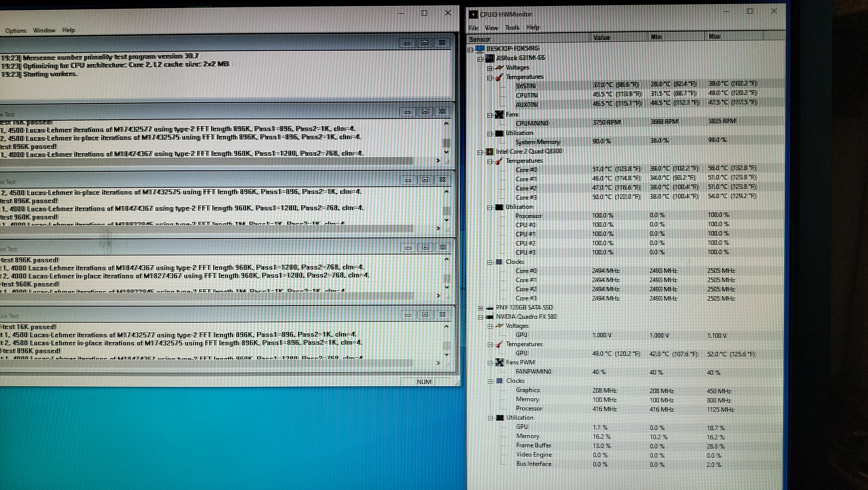This screenshot has height=490, width=868.
Task: Click the motherboard Fans node icon
Action: [x=499, y=115]
